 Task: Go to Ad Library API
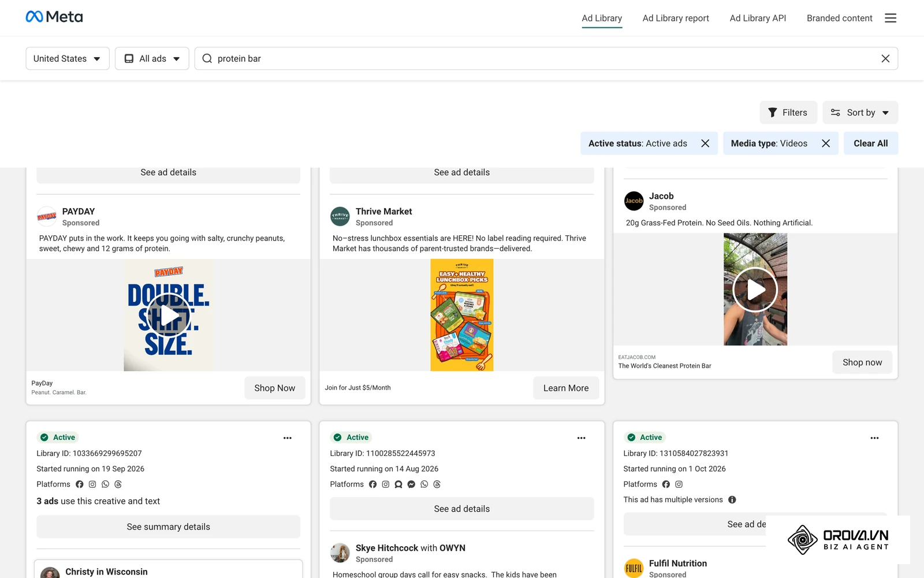(x=758, y=18)
